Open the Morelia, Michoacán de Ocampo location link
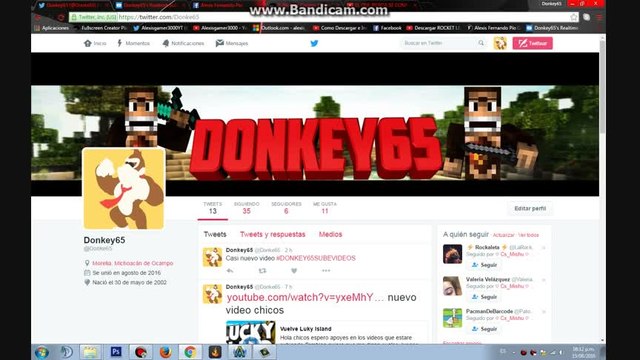 click(x=133, y=263)
